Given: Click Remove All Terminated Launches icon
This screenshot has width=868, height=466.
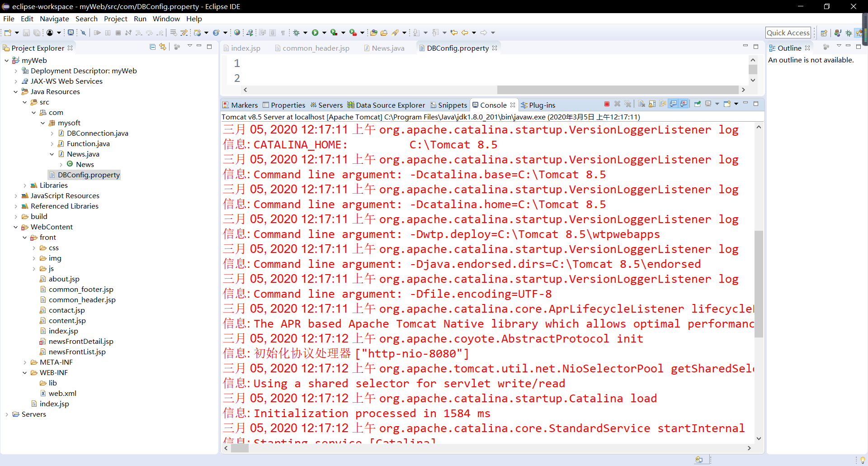Looking at the screenshot, I should (627, 104).
